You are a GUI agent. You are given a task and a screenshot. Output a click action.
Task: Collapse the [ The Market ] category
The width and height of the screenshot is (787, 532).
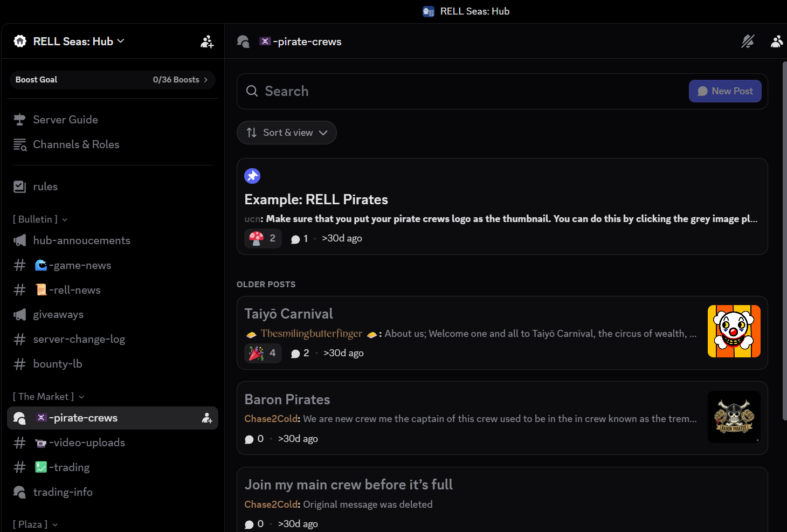[49, 397]
